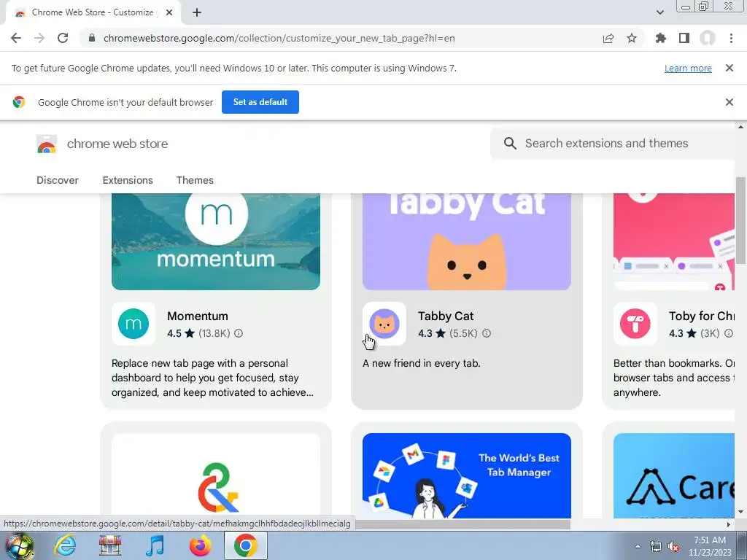Click the Toby pink logo icon

[635, 324]
